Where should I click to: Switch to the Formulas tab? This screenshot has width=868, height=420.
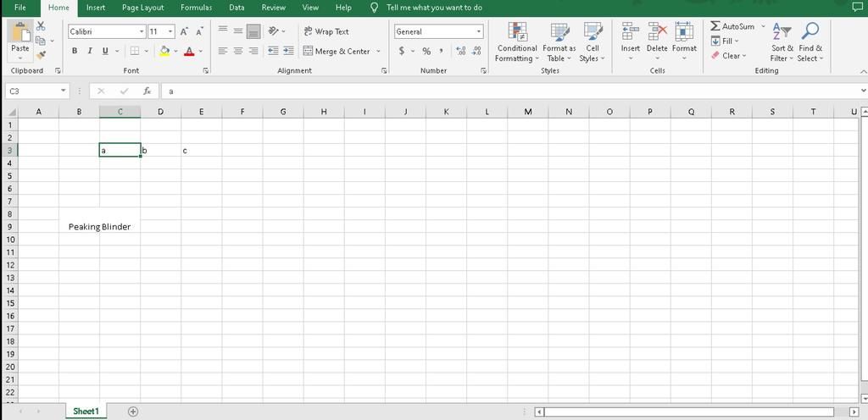(x=196, y=8)
